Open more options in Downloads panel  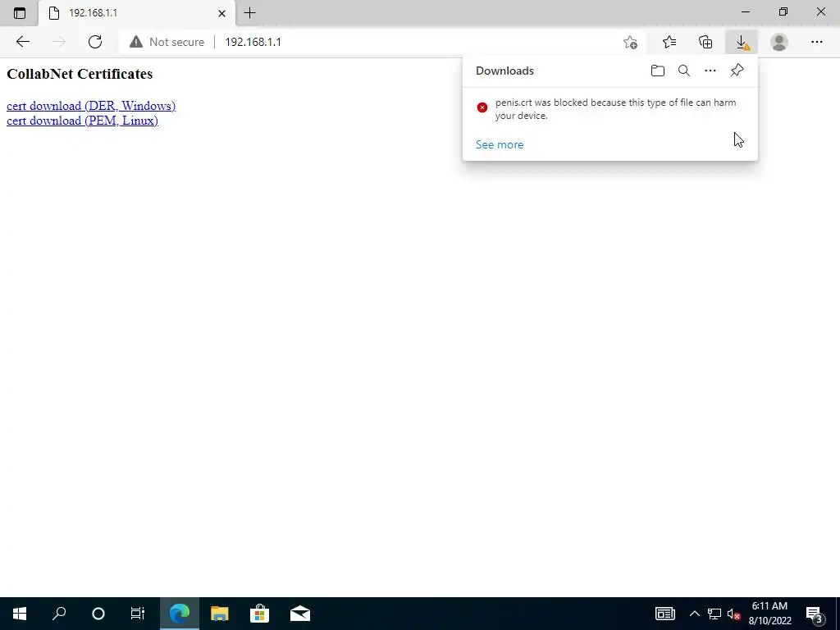pyautogui.click(x=710, y=71)
